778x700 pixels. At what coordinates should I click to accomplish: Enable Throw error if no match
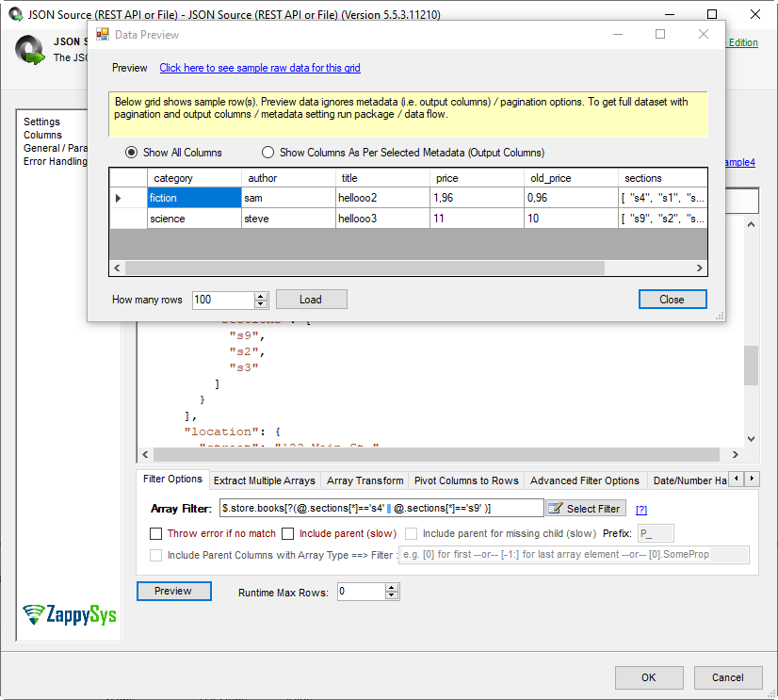point(155,533)
